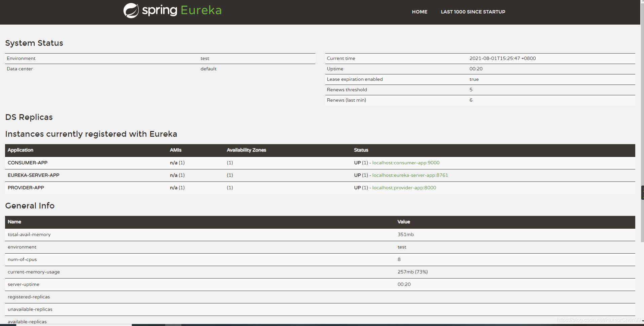Click the Uptime label in System Status

click(335, 69)
